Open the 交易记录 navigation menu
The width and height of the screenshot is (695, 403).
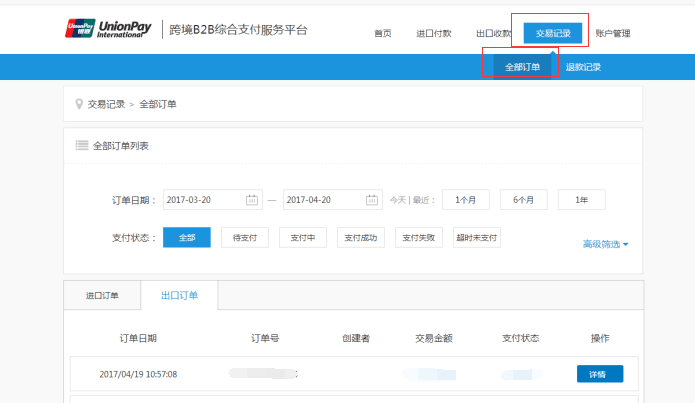(553, 33)
